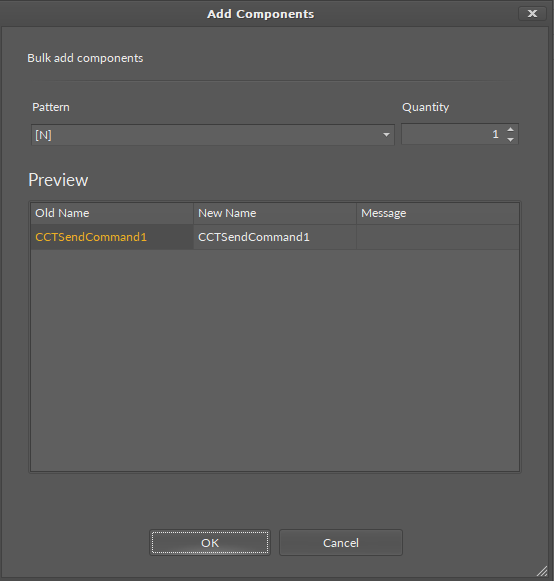Click the Pattern field showing [N]
The height and width of the screenshot is (581, 554).
[x=213, y=135]
